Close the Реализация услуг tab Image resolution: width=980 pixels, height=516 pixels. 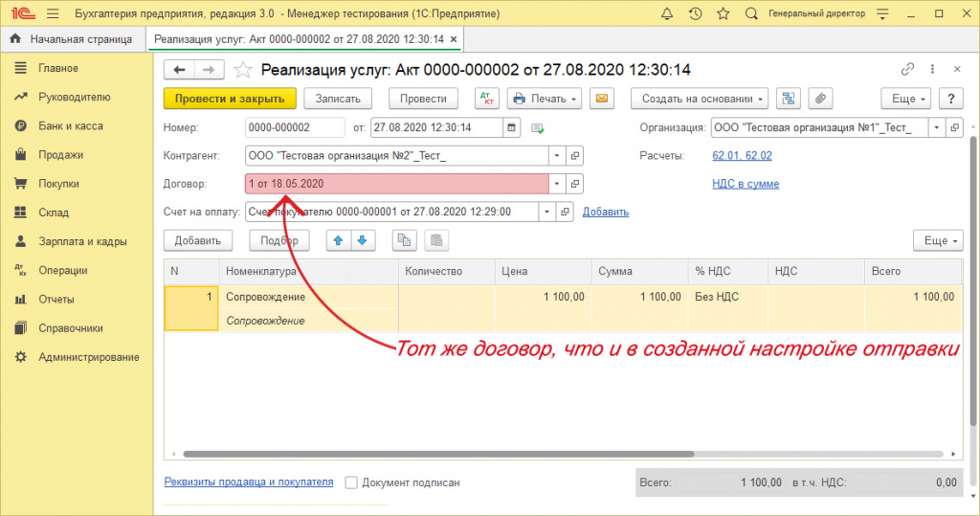pyautogui.click(x=454, y=39)
